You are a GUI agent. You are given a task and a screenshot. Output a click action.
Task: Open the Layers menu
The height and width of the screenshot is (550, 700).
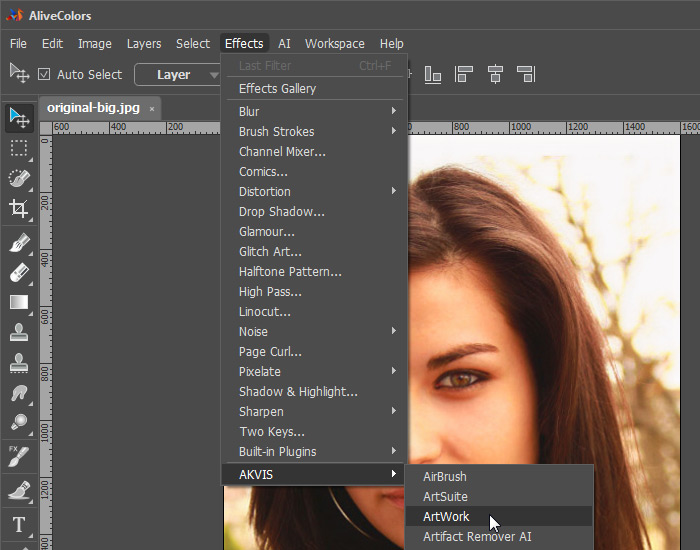[x=144, y=43]
